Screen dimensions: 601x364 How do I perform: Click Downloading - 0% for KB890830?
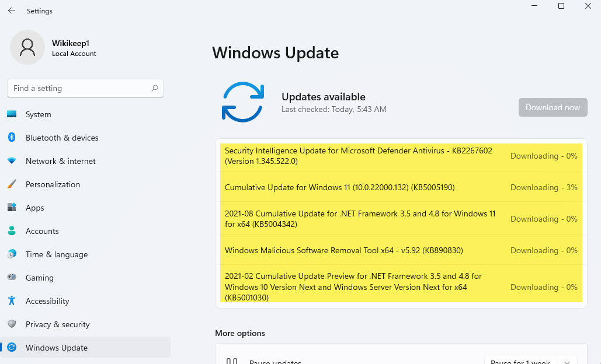(x=544, y=250)
